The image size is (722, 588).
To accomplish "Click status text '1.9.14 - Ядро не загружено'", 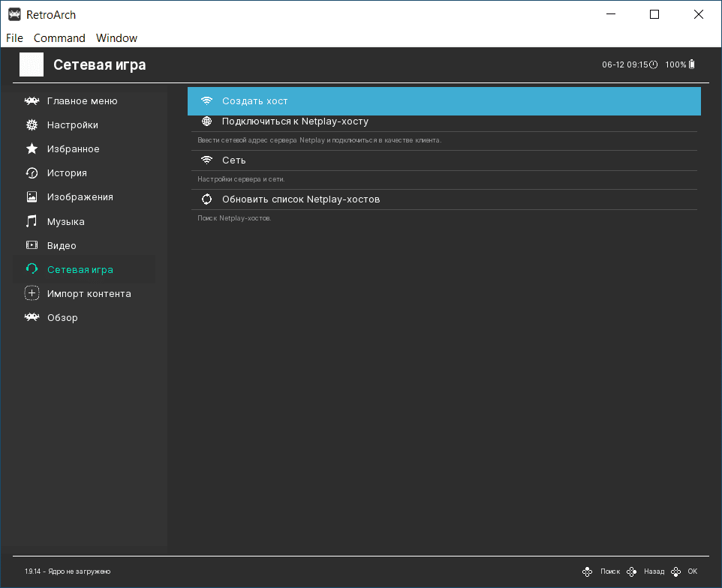I will click(68, 571).
